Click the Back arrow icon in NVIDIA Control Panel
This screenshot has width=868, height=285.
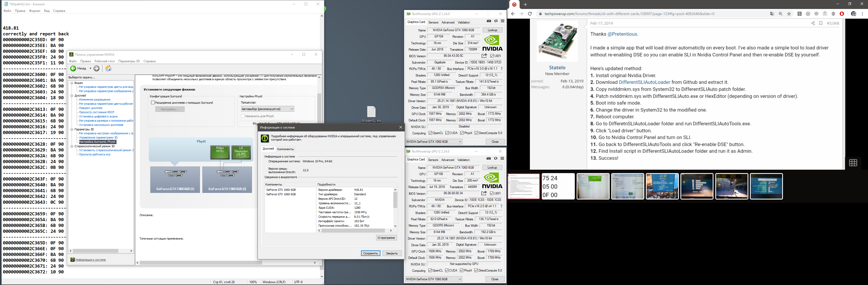[73, 68]
